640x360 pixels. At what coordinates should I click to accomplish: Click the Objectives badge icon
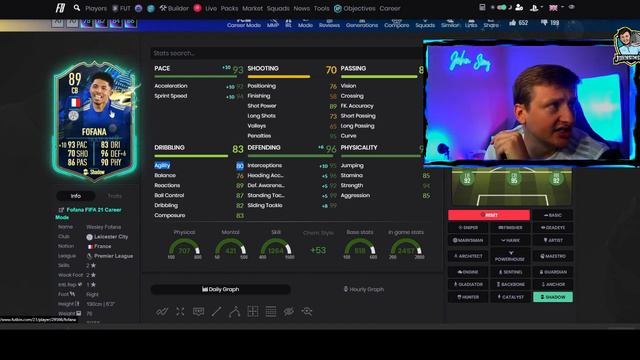tap(338, 8)
